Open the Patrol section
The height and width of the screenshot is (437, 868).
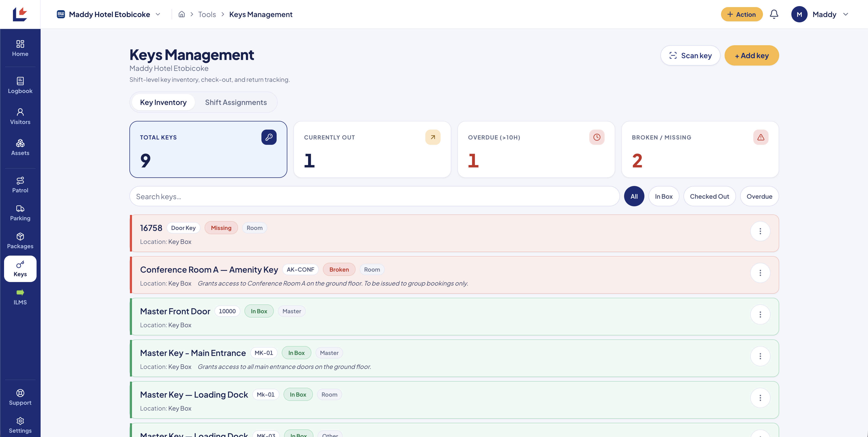pyautogui.click(x=20, y=185)
